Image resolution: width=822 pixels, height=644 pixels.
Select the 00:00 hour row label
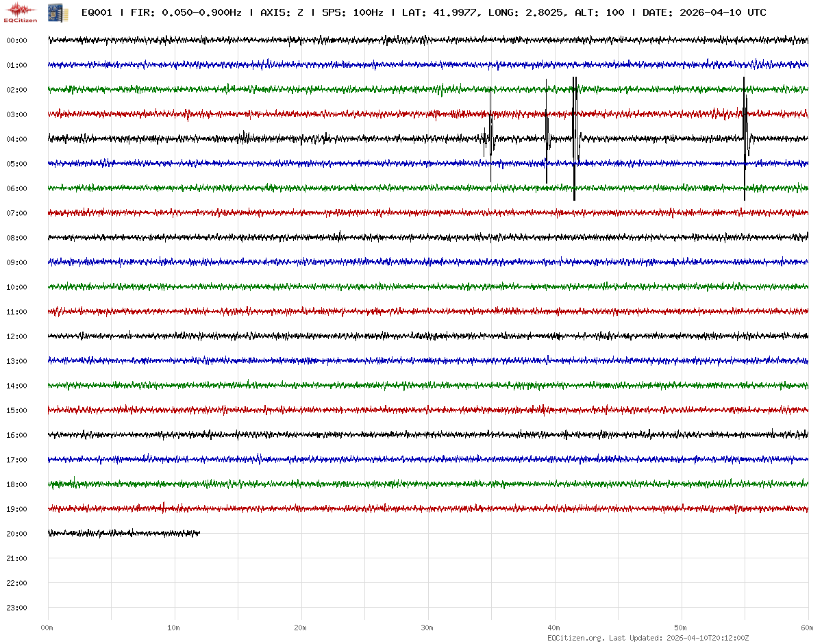click(x=16, y=40)
